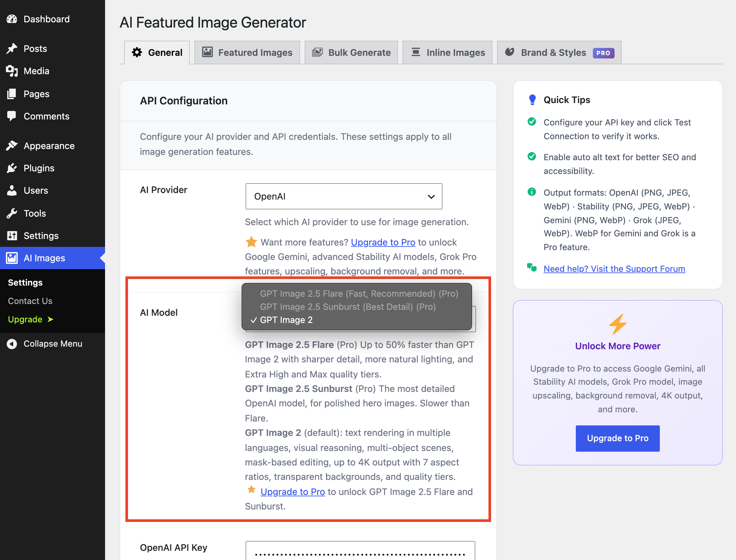The height and width of the screenshot is (560, 736).
Task: Click the Brand & Styles palette icon
Action: [x=510, y=52]
